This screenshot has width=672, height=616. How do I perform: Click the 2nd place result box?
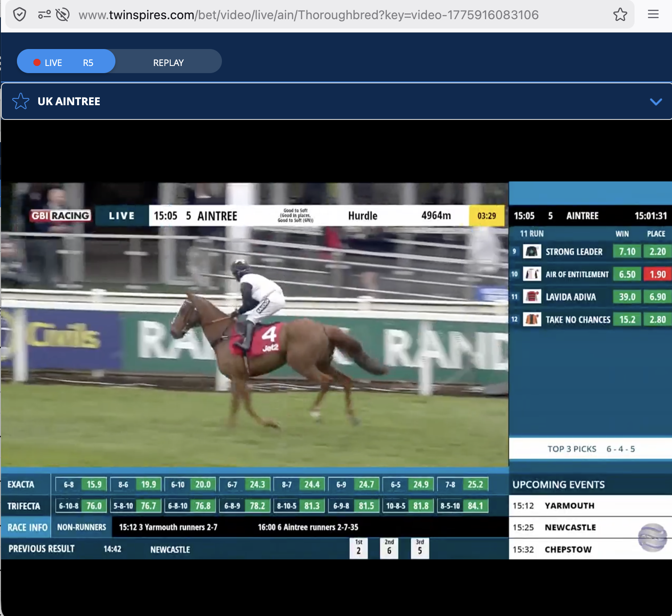(389, 548)
